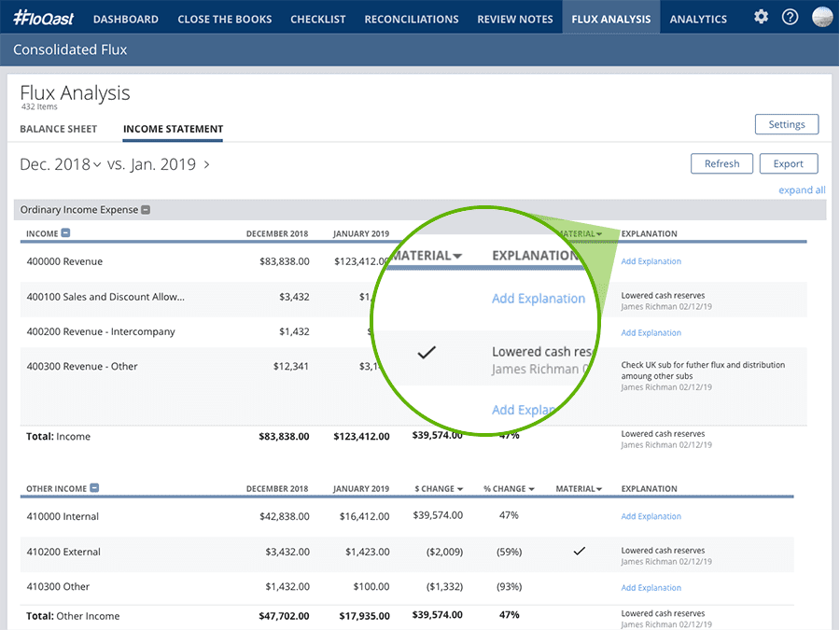Collapse the INCOME group minus icon
The height and width of the screenshot is (630, 840).
click(x=65, y=233)
